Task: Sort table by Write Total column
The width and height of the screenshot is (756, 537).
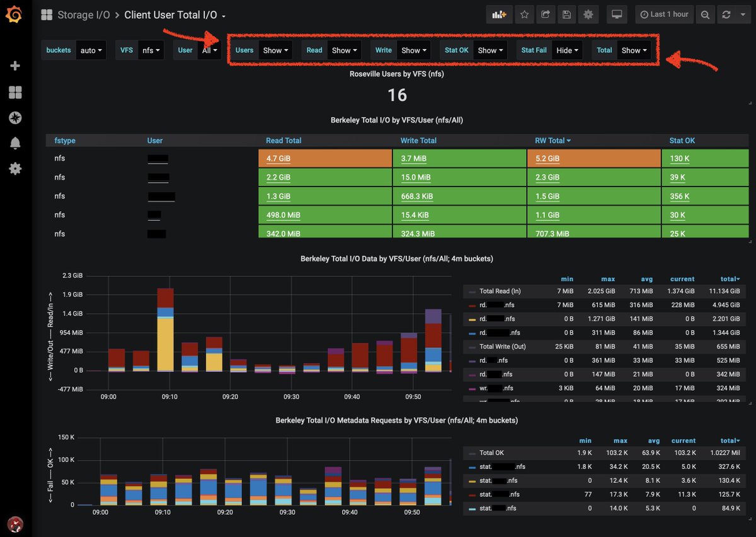Action: [418, 141]
